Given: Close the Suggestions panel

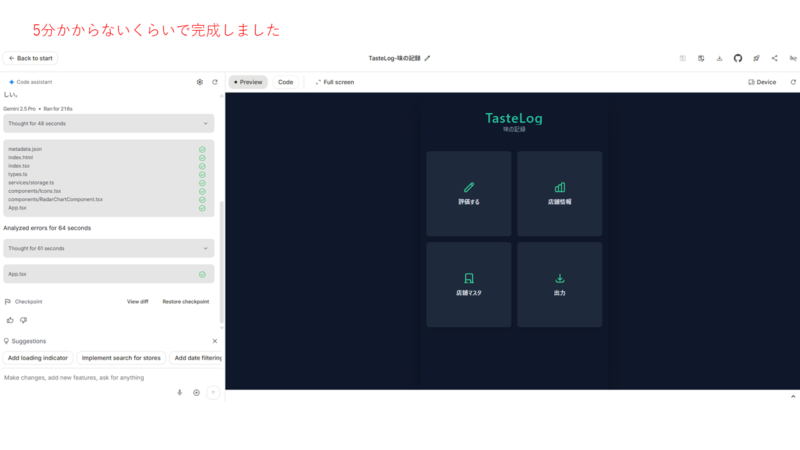Looking at the screenshot, I should click(214, 341).
